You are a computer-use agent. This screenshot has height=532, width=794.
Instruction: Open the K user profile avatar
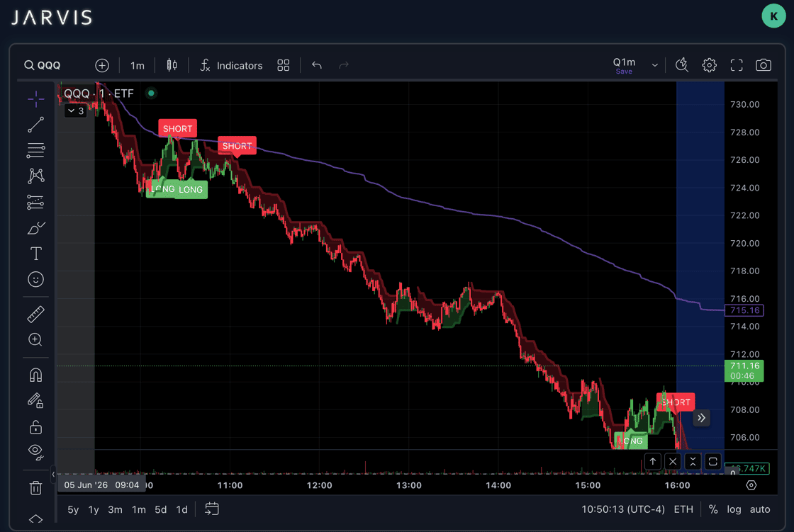[x=773, y=16]
